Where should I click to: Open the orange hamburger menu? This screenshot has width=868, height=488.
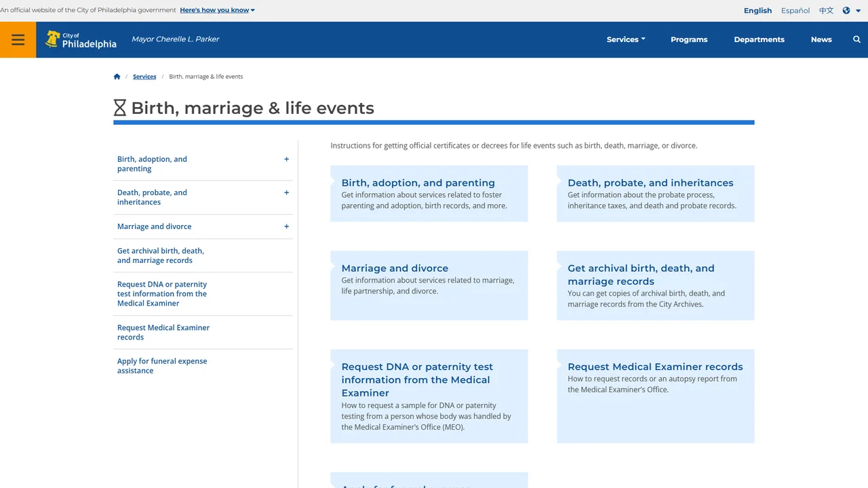(18, 39)
